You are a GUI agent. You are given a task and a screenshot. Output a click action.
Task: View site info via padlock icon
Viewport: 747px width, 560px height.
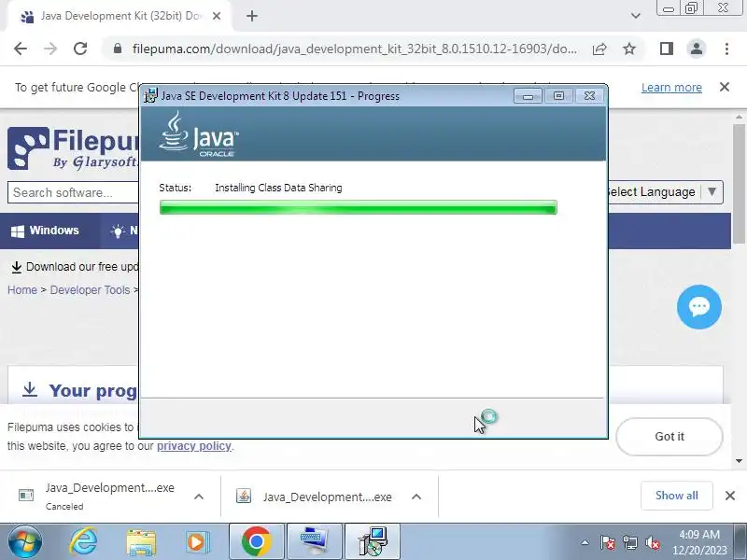118,49
